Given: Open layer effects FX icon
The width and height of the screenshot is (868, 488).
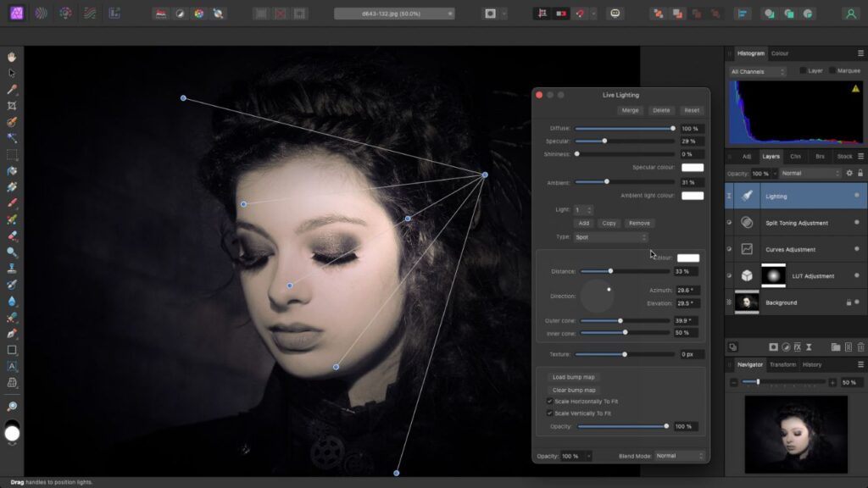Looking at the screenshot, I should point(798,347).
